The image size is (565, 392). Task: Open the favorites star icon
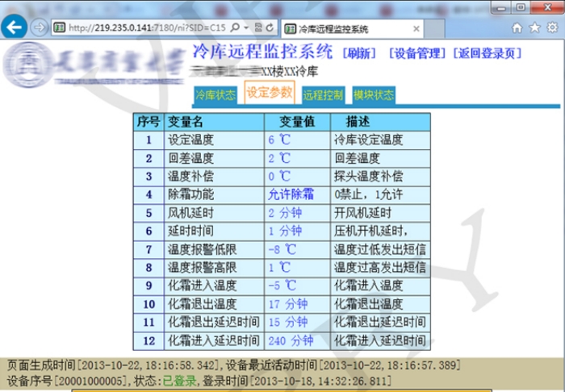534,28
